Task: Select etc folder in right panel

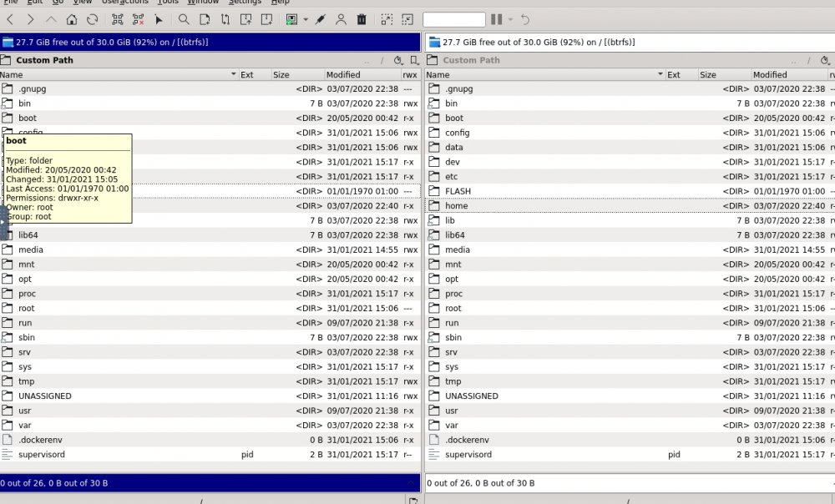Action: pyautogui.click(x=630, y=177)
